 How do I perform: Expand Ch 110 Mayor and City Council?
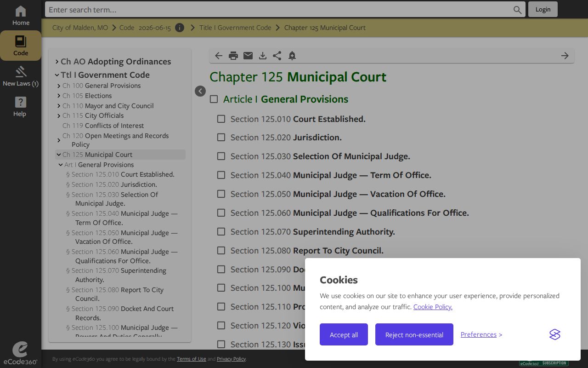[x=59, y=106]
